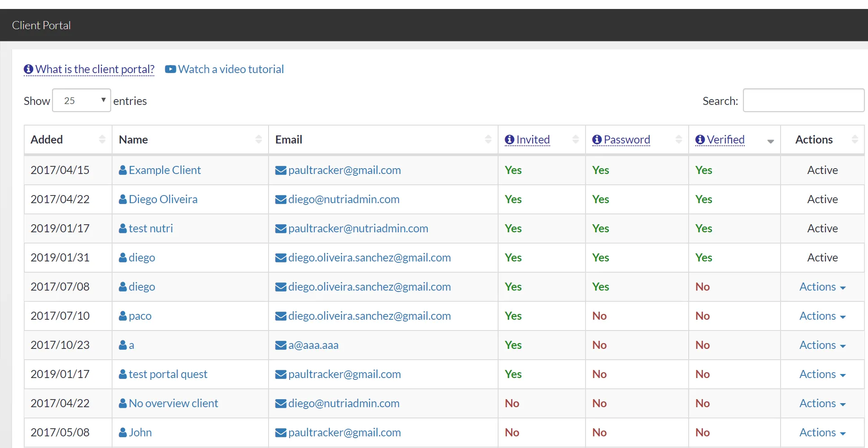Click the info icon beside the Verified column
This screenshot has width=868, height=448.
700,139
